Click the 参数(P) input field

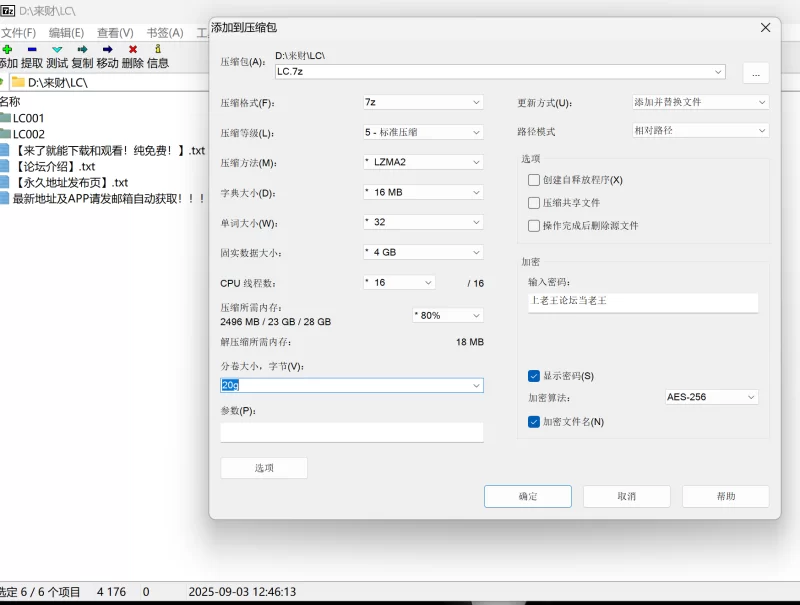tap(352, 432)
